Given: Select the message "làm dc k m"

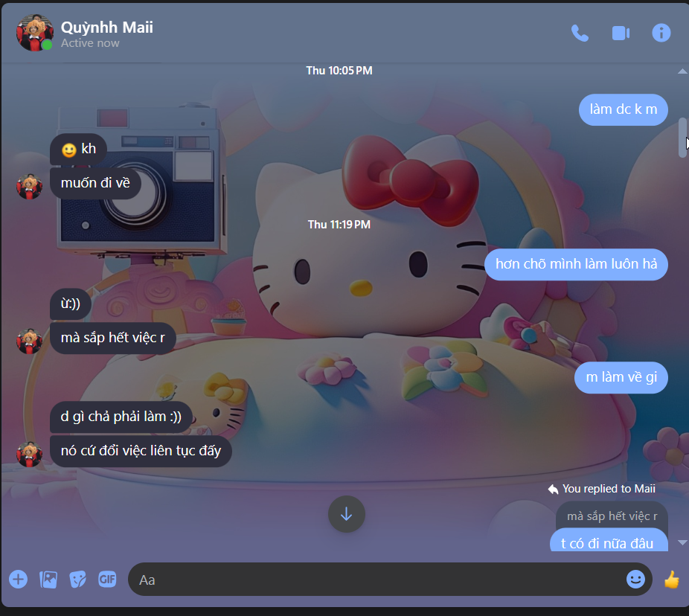Looking at the screenshot, I should pyautogui.click(x=623, y=109).
